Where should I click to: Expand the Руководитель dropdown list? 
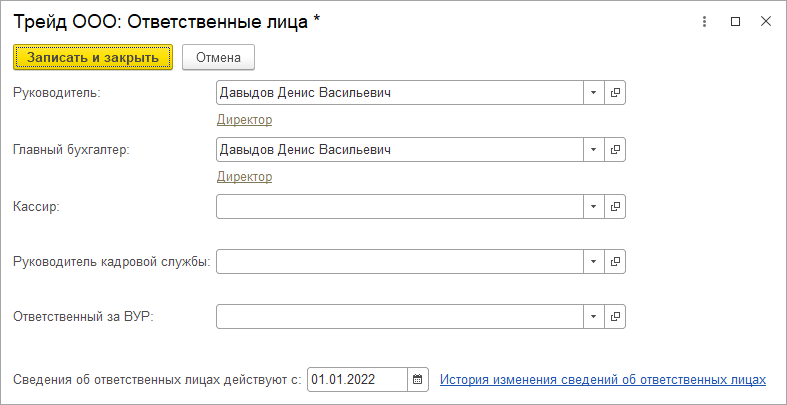594,93
